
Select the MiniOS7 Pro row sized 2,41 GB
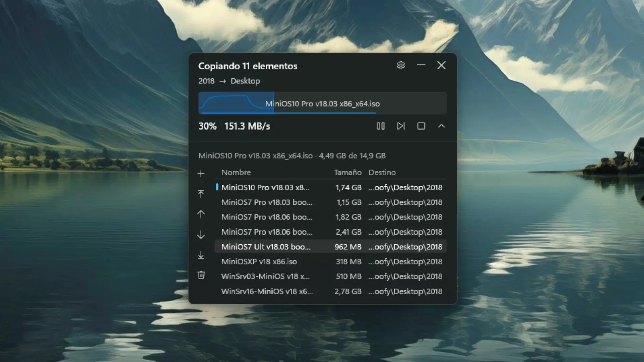click(x=331, y=232)
